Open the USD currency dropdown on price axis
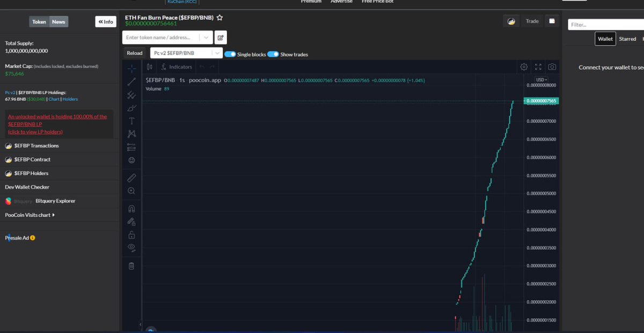 point(541,80)
